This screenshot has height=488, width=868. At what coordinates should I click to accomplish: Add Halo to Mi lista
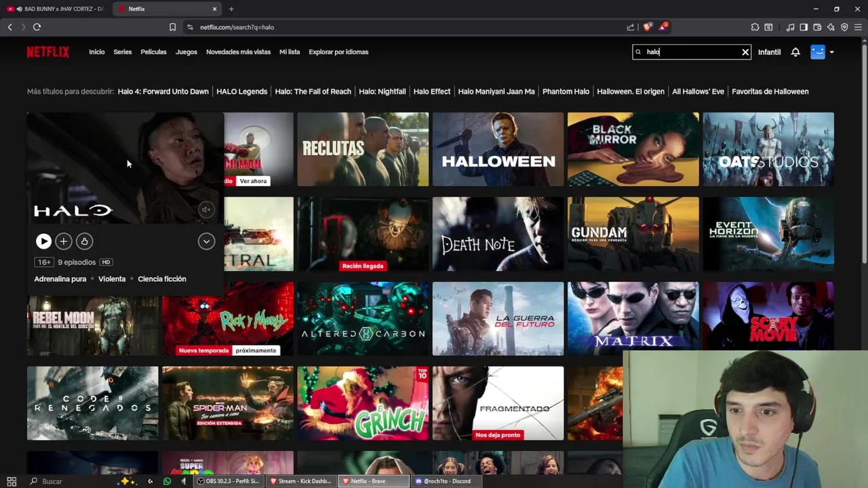64,241
